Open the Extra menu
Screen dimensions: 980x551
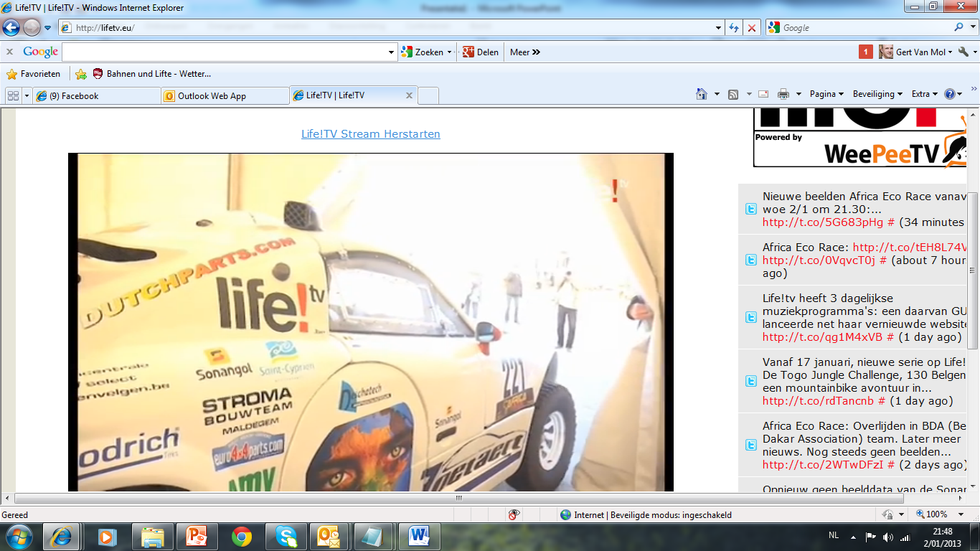[x=925, y=94]
